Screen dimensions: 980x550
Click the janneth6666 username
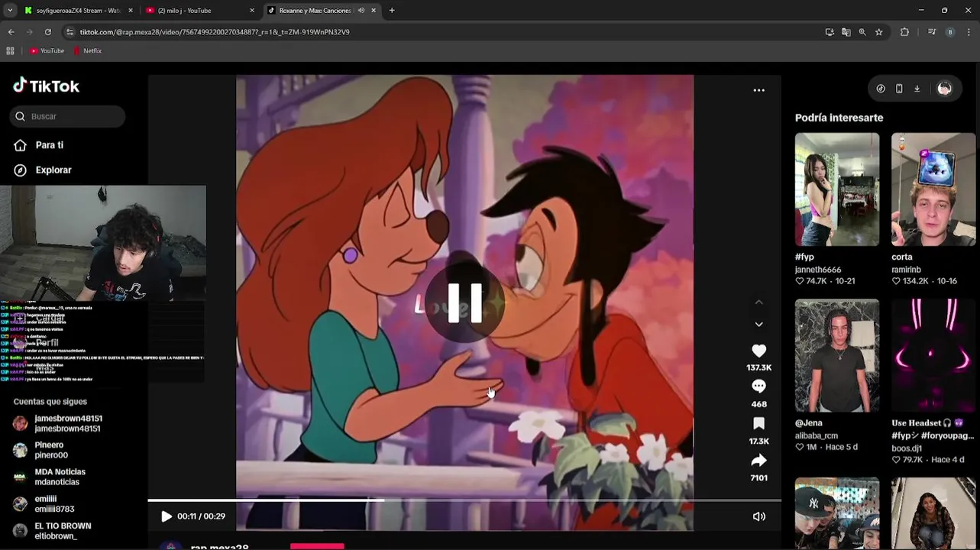coord(818,270)
